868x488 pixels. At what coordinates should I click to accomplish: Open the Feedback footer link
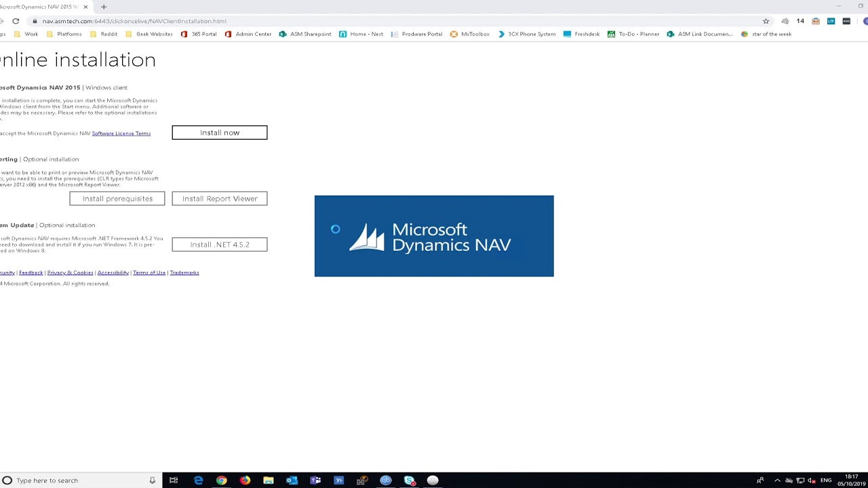pos(31,272)
